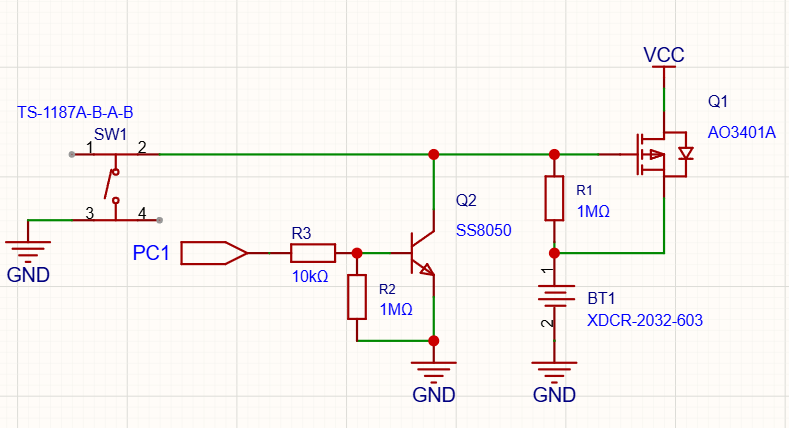789x428 pixels.
Task: Select the TS-1187A-B-A-B part label
Action: click(x=75, y=112)
